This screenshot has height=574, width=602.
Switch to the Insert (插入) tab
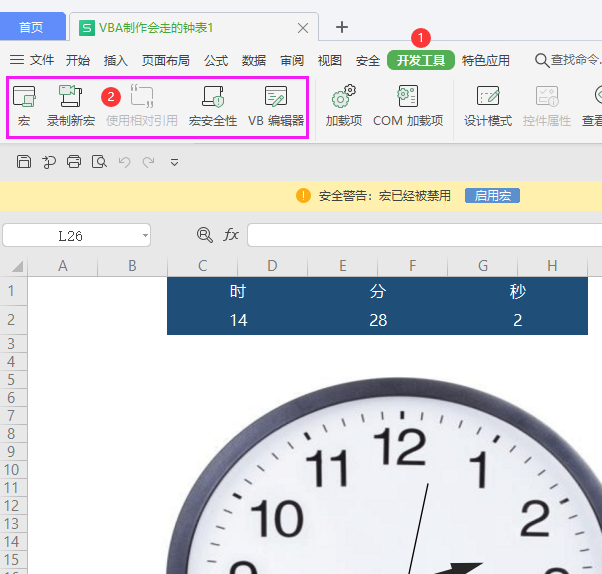[116, 60]
